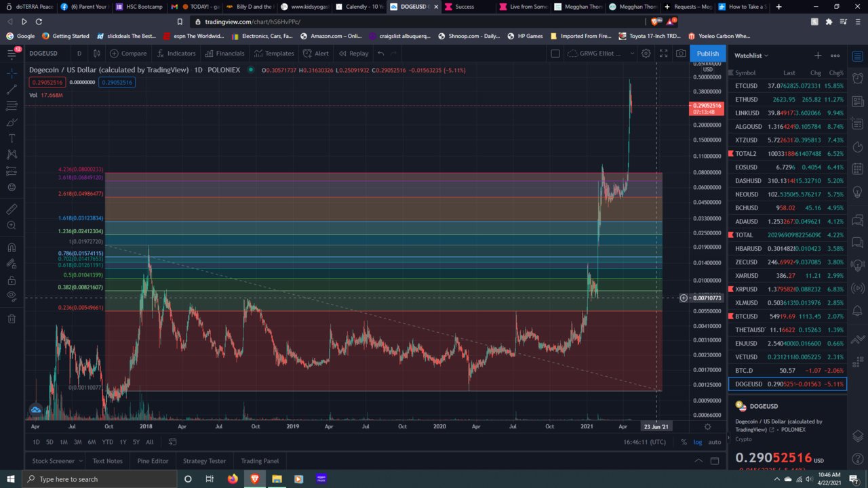The image size is (868, 488).
Task: Select the trend line drawing tool
Action: pyautogui.click(x=11, y=89)
